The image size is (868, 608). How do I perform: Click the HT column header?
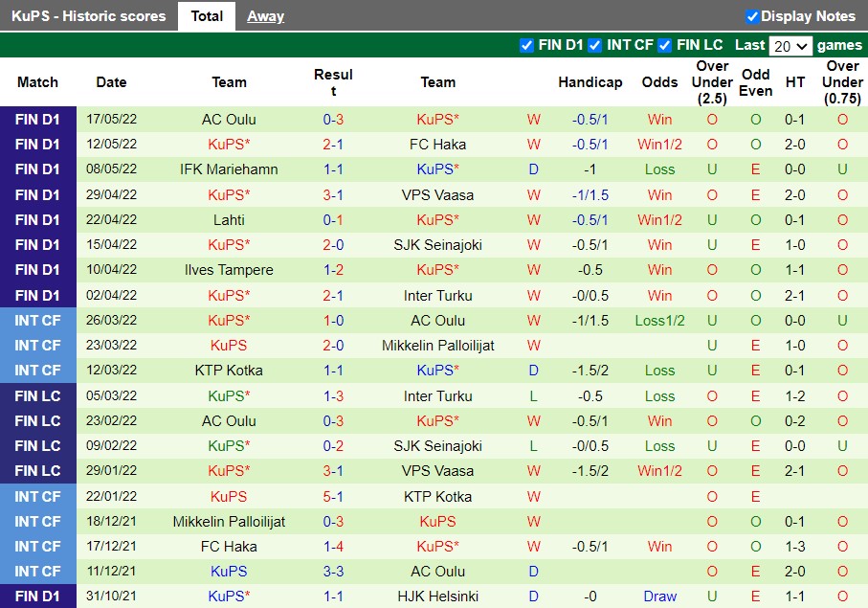(795, 82)
